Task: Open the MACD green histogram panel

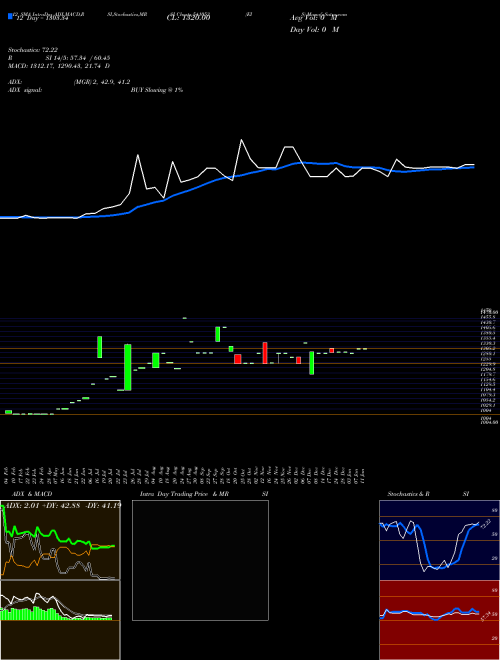Action: pyautogui.click(x=60, y=620)
